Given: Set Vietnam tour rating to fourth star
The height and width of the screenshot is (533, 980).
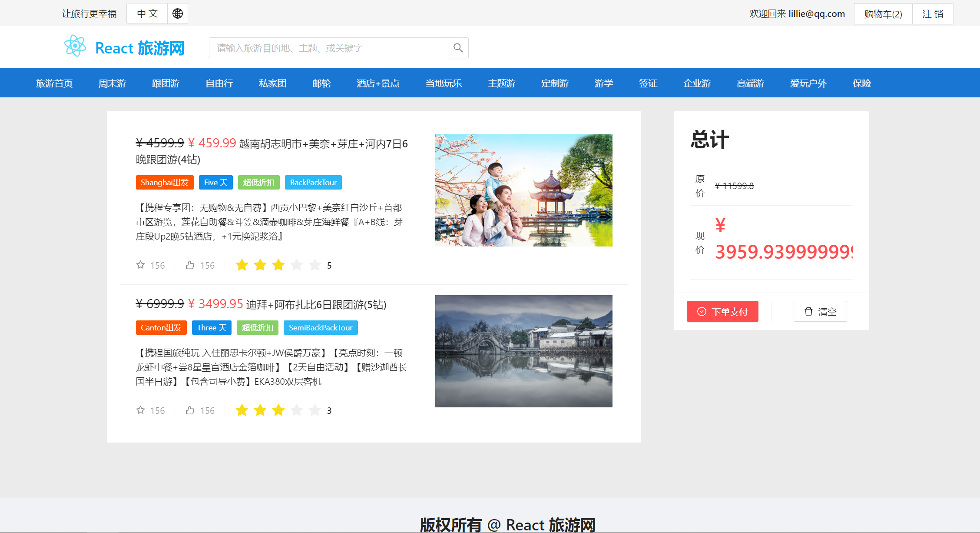Looking at the screenshot, I should pos(297,265).
